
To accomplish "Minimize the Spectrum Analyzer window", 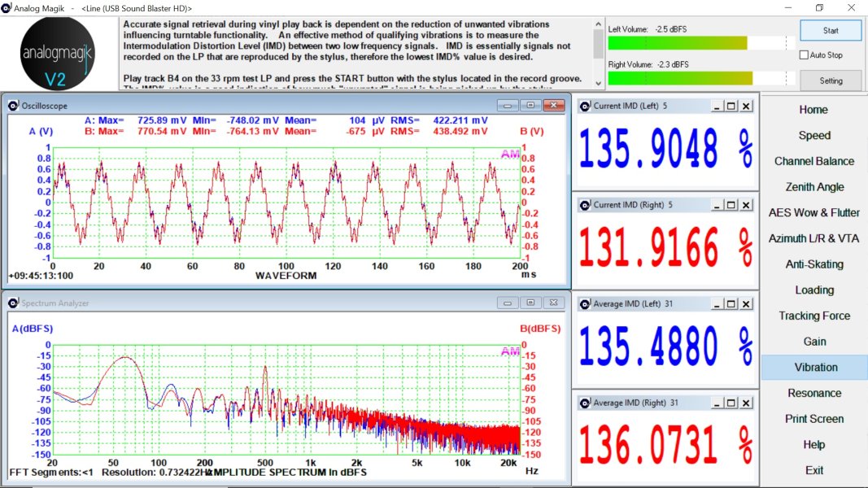I will pyautogui.click(x=508, y=303).
